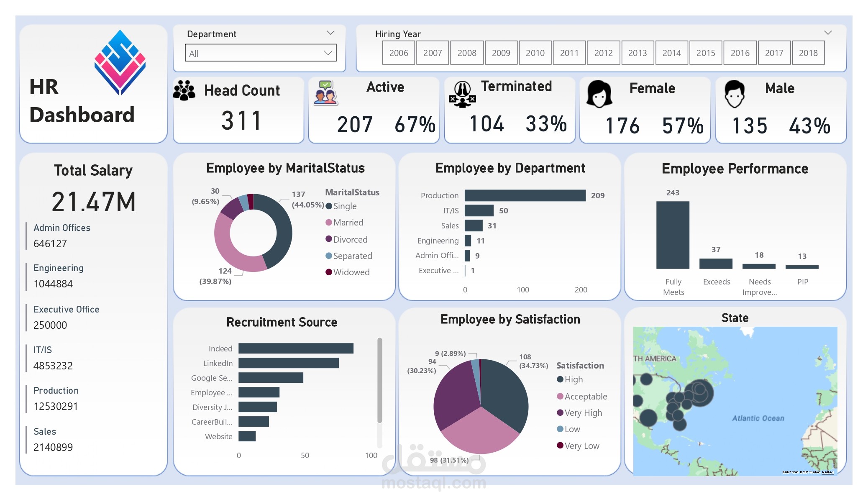Viewport: 868px width, 502px height.
Task: Select Widowed in the MaritalStatus legend
Action: [350, 272]
